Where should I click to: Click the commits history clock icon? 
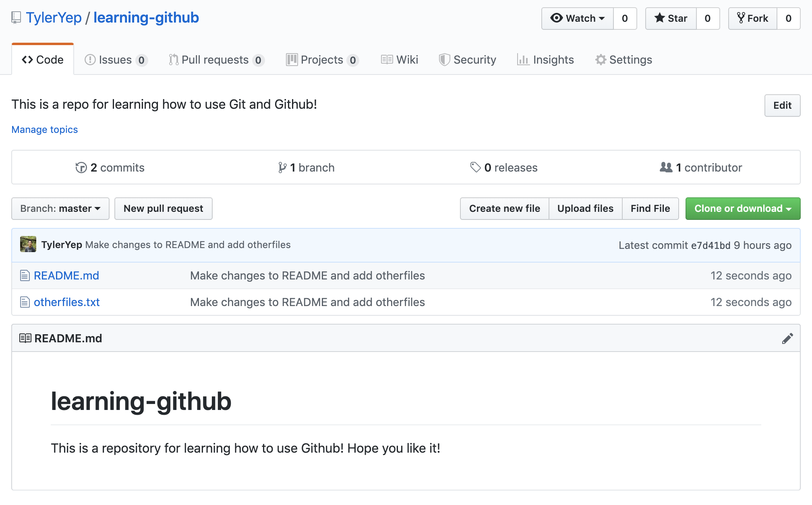tap(81, 168)
